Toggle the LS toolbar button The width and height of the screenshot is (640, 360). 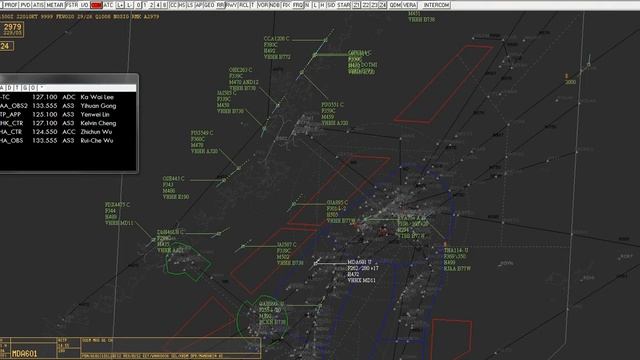(x=190, y=5)
